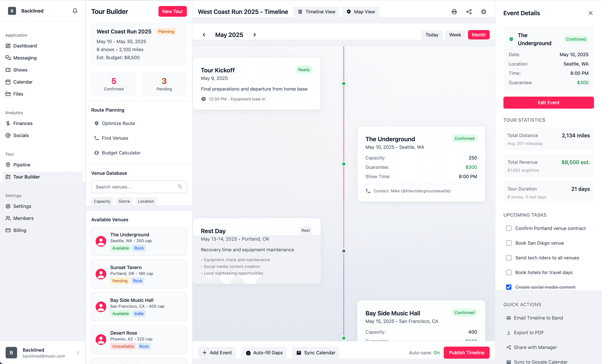Select Rest Day gray timeline marker
This screenshot has height=364, width=602.
[x=343, y=251]
